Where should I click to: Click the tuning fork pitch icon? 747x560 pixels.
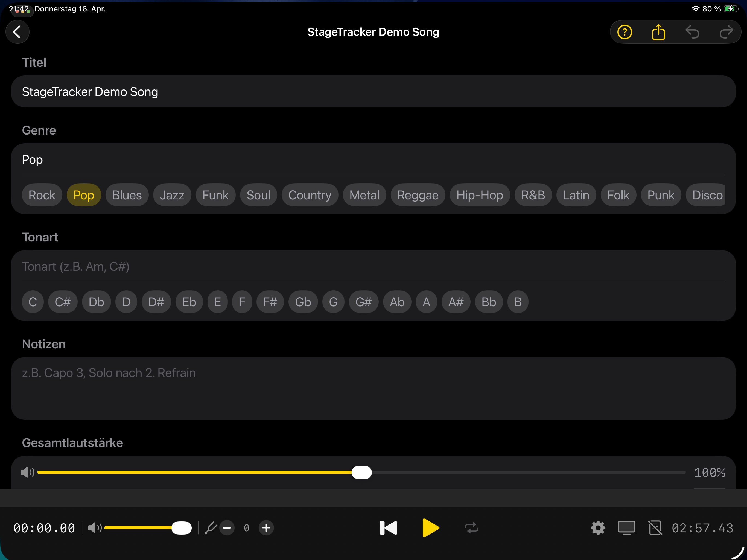click(x=211, y=527)
